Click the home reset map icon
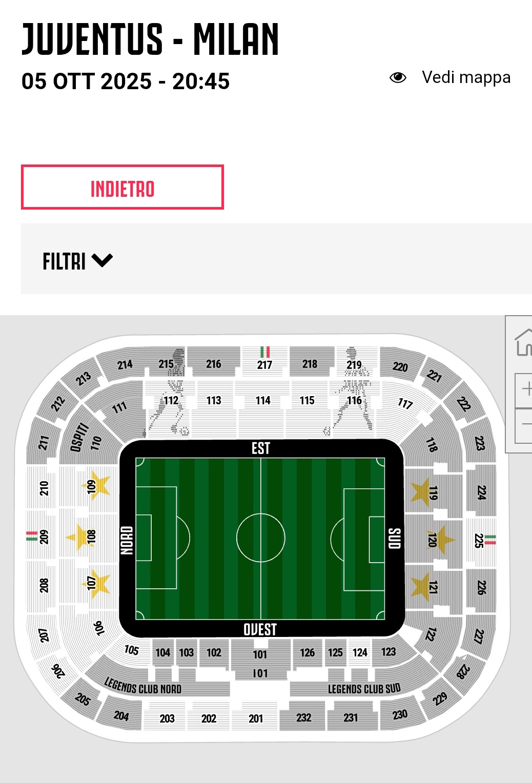Screen dimensions: 532x783 pyautogui.click(x=524, y=343)
